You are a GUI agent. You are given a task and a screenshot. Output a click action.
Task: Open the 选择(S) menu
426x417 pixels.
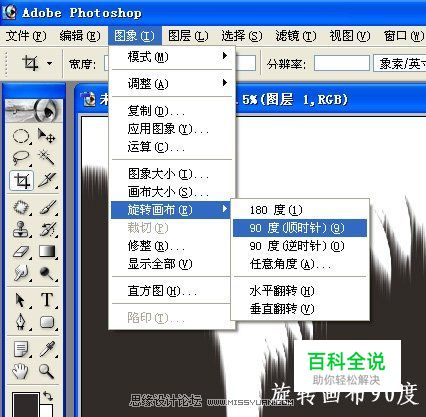tap(242, 36)
